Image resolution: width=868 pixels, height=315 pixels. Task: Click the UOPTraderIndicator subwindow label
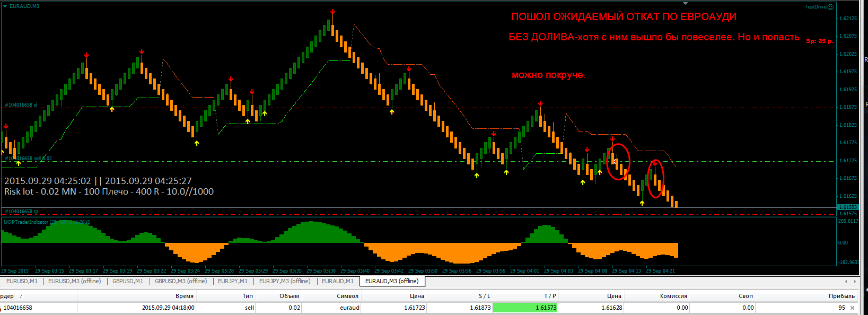pos(47,222)
